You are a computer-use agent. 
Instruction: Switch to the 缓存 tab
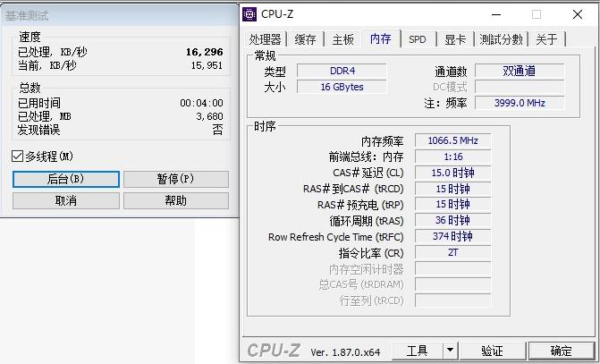pyautogui.click(x=305, y=39)
